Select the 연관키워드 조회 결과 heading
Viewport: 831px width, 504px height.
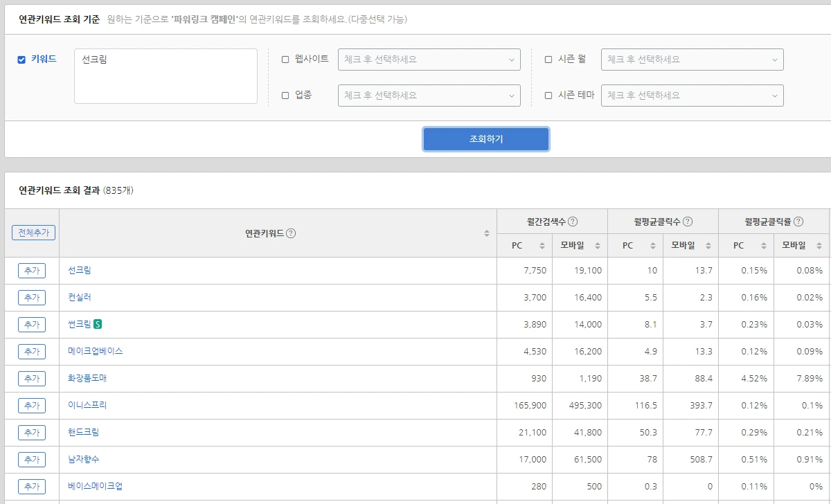click(x=60, y=190)
